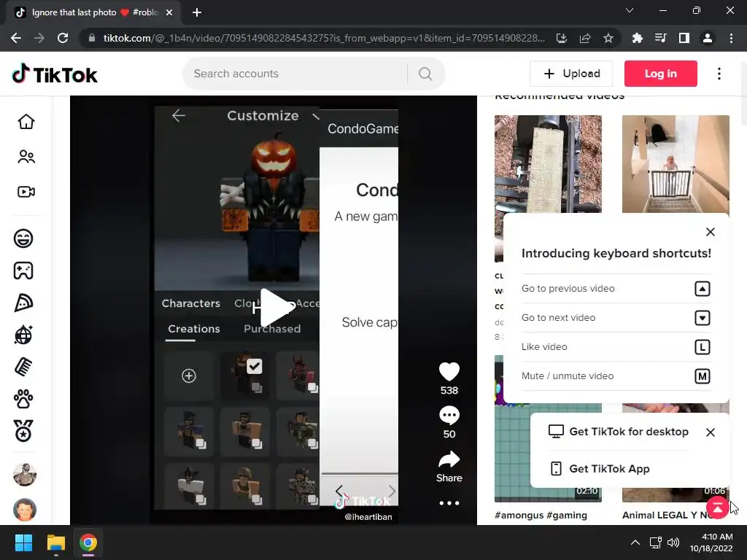The image size is (747, 560).
Task: Like the video with the heart icon
Action: (x=449, y=372)
